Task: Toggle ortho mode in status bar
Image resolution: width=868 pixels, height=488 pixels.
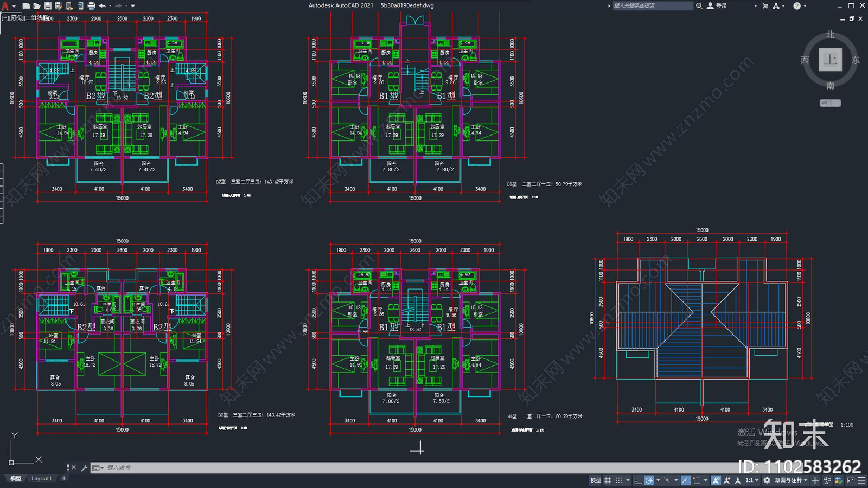Action: pyautogui.click(x=638, y=480)
